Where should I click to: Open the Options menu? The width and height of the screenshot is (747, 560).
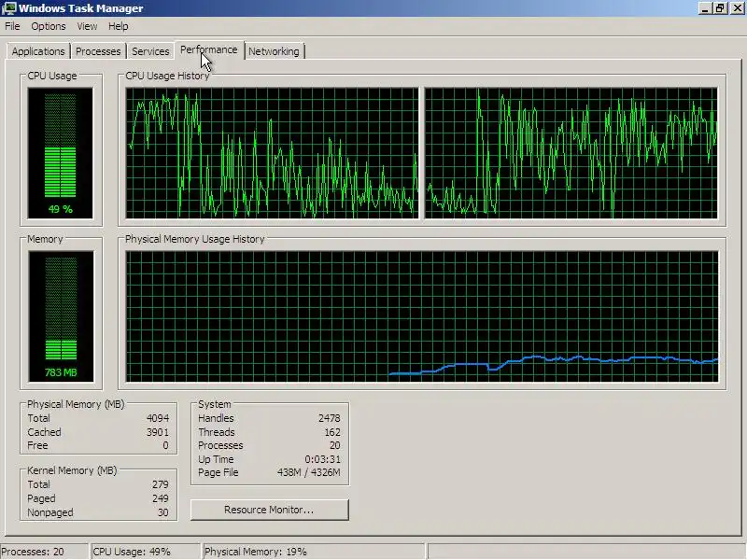pos(49,26)
